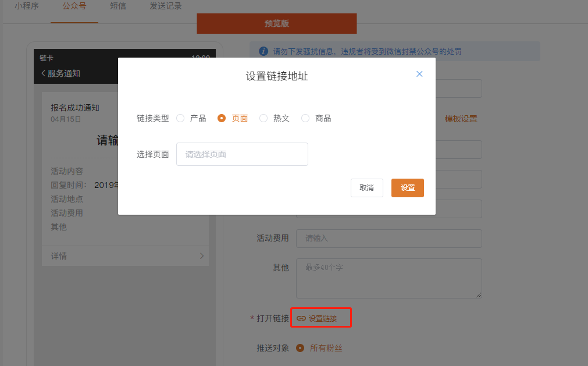
Task: Switch to the 小程序 tab
Action: coord(26,6)
